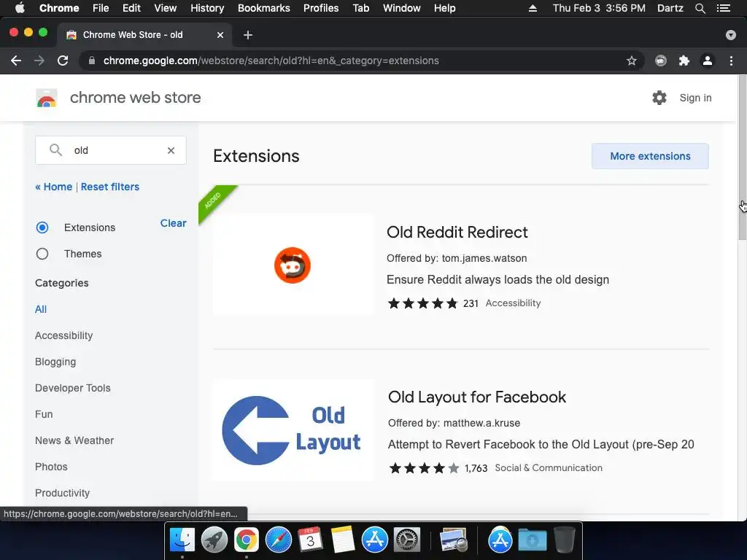Click the Old Layout for Facebook thumbnail
747x560 pixels.
293,430
